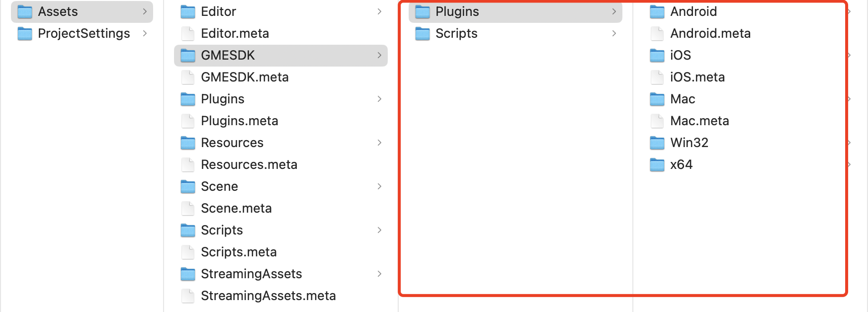Viewport: 868px width, 312px height.
Task: Expand the Resources folder chevron
Action: tap(379, 143)
